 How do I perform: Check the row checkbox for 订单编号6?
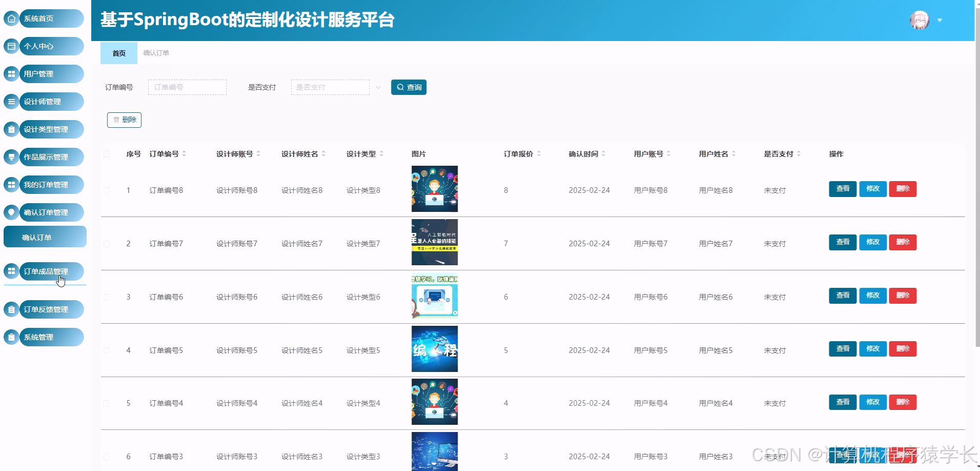point(107,297)
